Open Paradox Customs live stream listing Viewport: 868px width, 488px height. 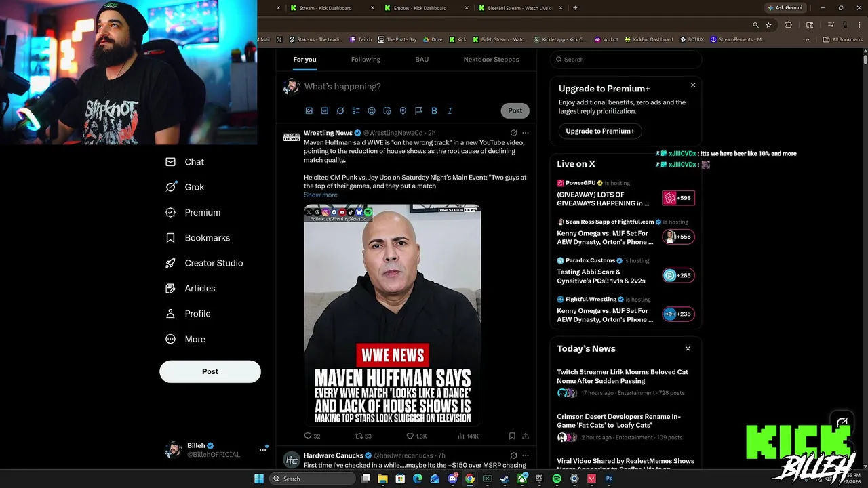[x=625, y=272]
